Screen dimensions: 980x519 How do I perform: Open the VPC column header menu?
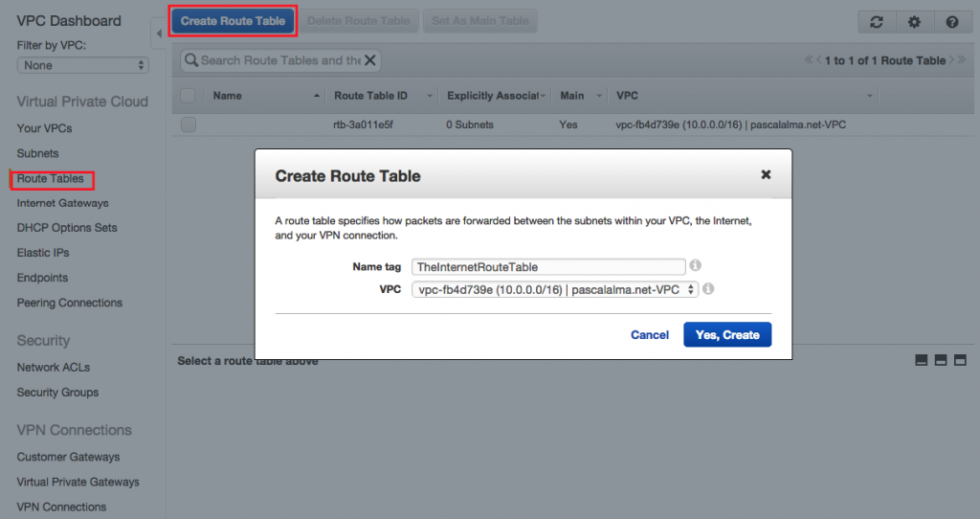point(869,96)
